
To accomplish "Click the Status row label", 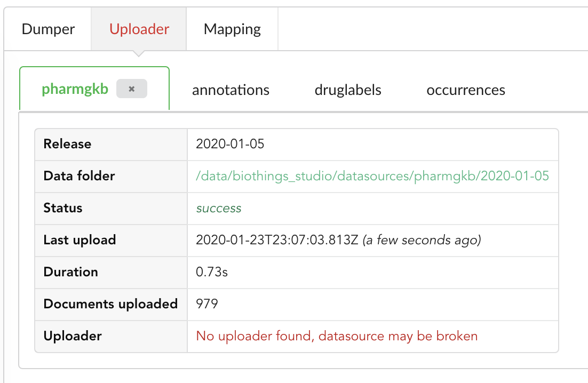I will [x=62, y=208].
